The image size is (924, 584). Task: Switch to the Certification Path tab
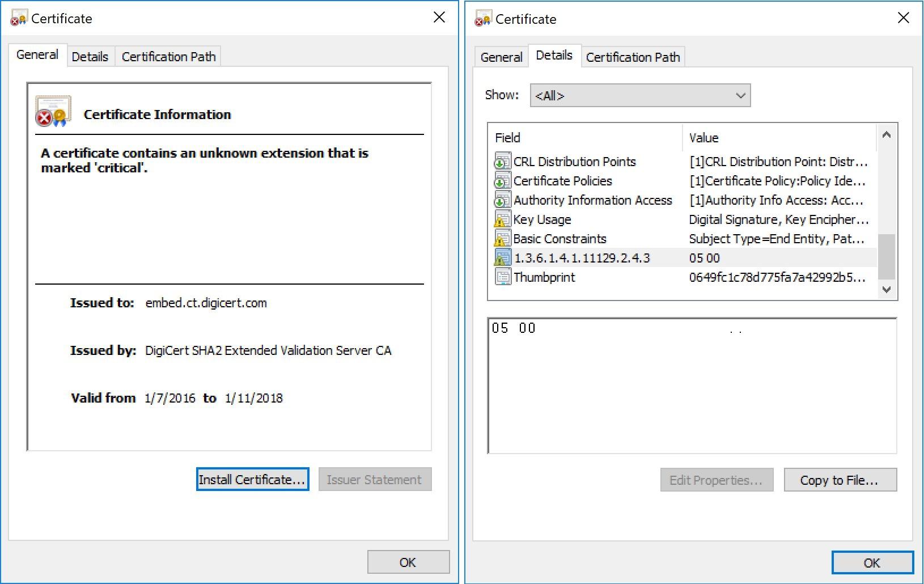[633, 57]
